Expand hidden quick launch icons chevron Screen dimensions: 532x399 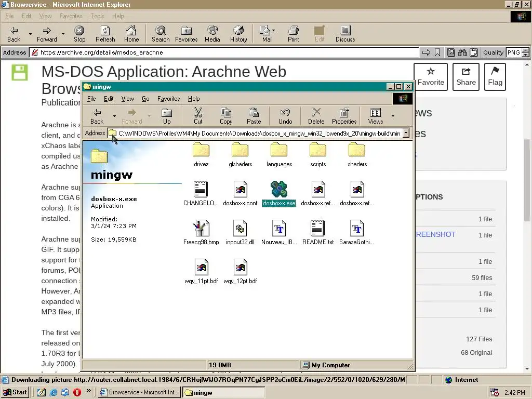(x=88, y=391)
